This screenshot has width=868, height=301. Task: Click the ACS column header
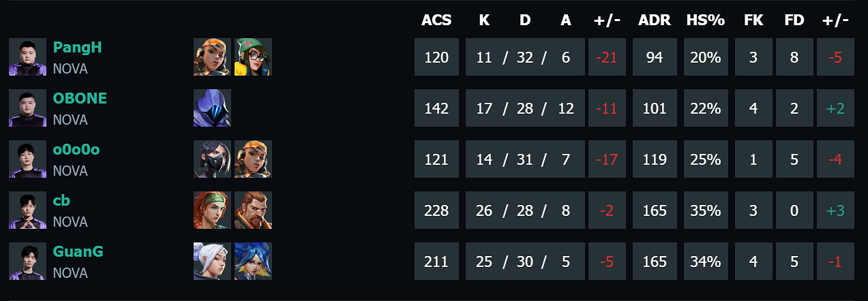(x=436, y=20)
